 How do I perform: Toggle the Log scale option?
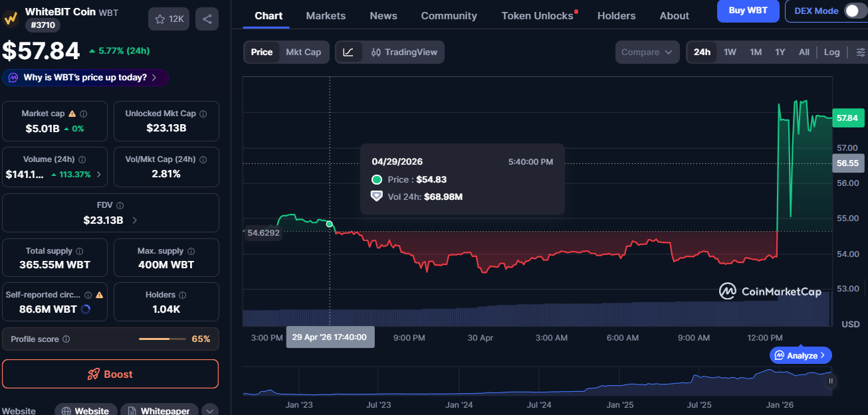click(x=831, y=52)
